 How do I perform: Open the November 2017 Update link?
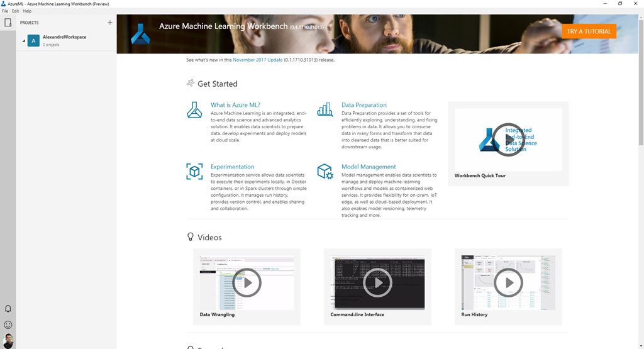[257, 60]
